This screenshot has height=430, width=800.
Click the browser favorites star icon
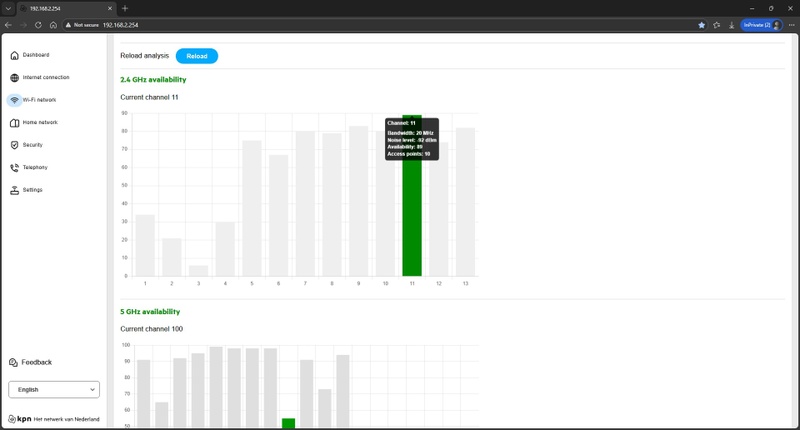(x=702, y=25)
